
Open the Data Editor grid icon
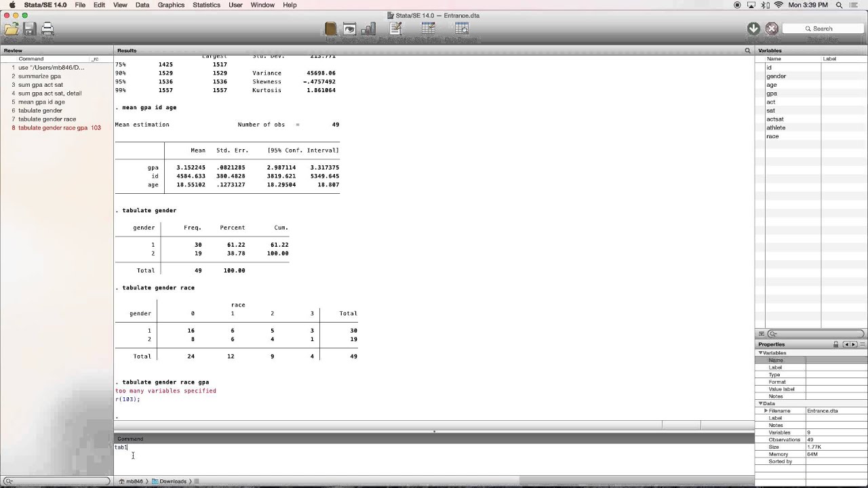pos(429,28)
